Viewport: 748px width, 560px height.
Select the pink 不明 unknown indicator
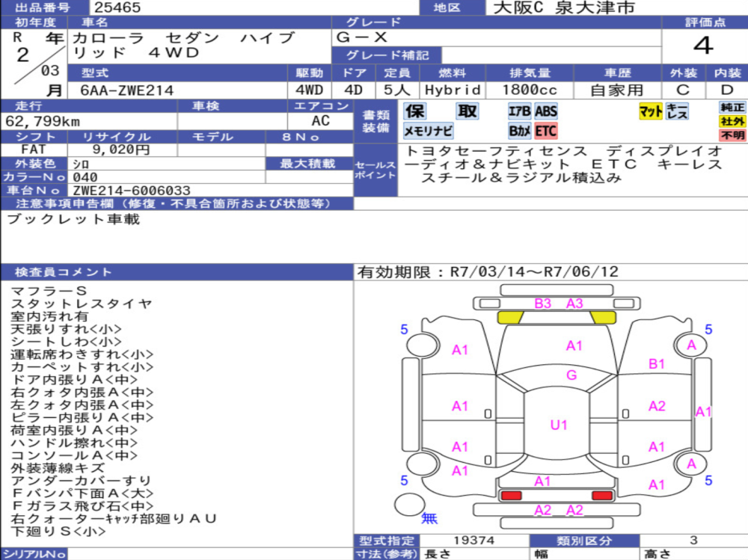click(732, 135)
